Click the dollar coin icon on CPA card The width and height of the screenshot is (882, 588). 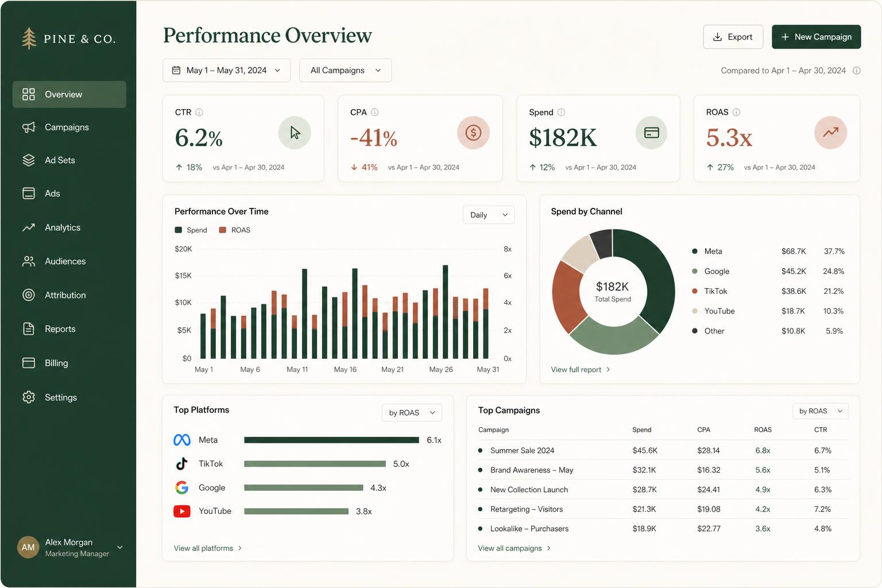[x=473, y=133]
